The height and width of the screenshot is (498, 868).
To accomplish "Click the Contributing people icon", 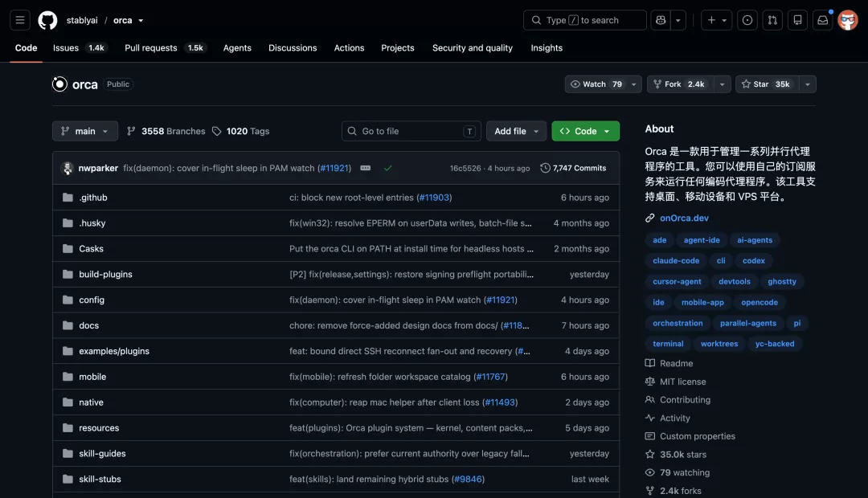I will click(x=650, y=399).
